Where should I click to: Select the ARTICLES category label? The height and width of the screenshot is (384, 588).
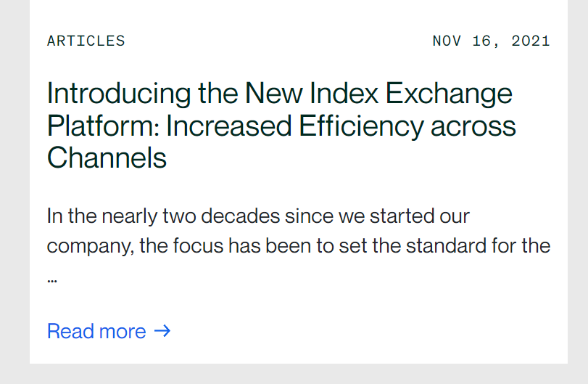(x=86, y=41)
